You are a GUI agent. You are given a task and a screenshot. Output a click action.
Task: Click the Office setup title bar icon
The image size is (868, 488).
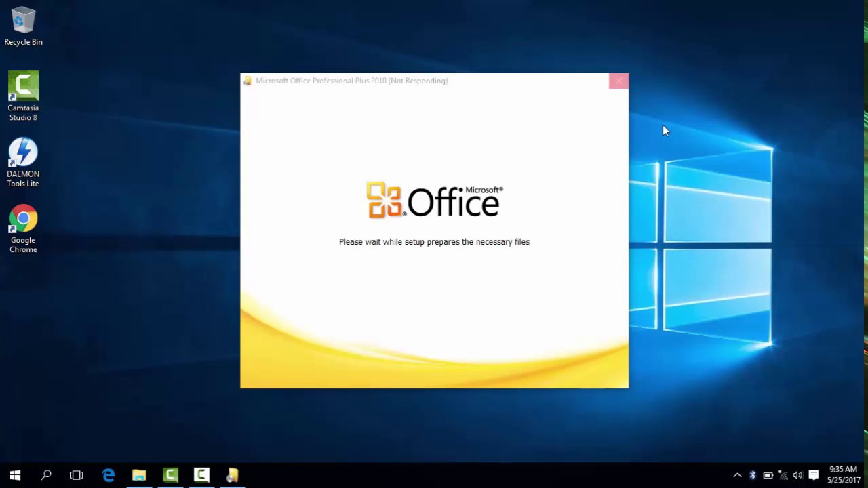[248, 81]
